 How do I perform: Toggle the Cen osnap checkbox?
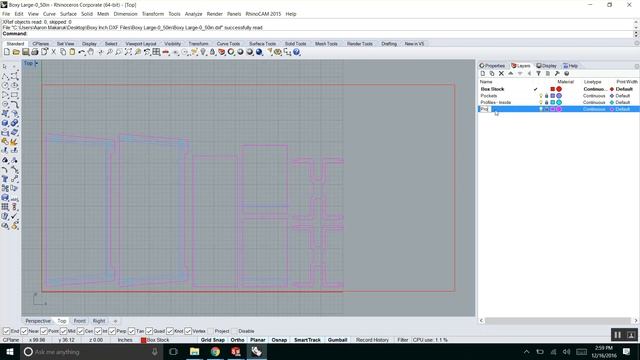coord(81,331)
